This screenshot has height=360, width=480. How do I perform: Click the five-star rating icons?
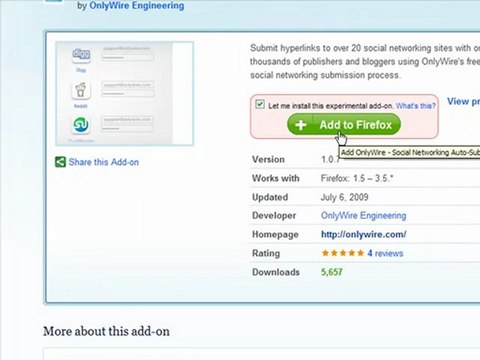click(343, 253)
